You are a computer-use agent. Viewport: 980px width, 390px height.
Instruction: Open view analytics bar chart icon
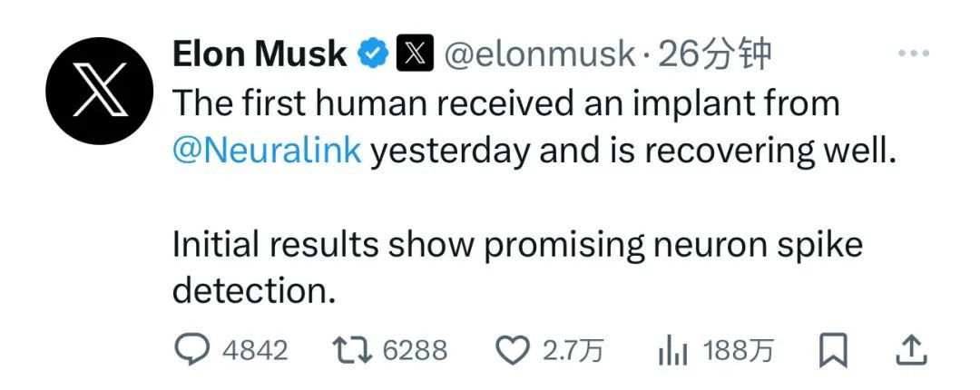(x=673, y=351)
